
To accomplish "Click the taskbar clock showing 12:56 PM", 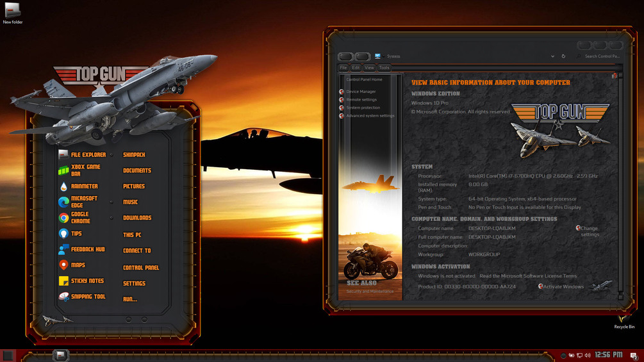I will [608, 355].
